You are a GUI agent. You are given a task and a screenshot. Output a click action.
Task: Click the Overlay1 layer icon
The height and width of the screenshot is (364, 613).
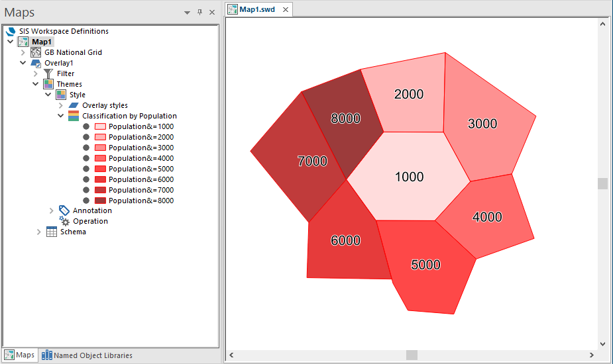pos(36,63)
